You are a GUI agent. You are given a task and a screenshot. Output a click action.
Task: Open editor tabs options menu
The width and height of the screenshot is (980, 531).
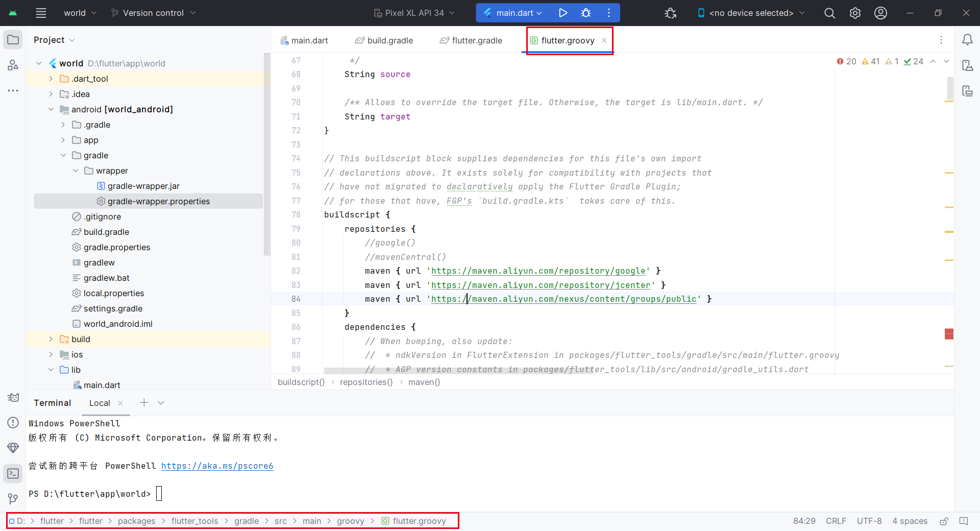click(x=941, y=40)
